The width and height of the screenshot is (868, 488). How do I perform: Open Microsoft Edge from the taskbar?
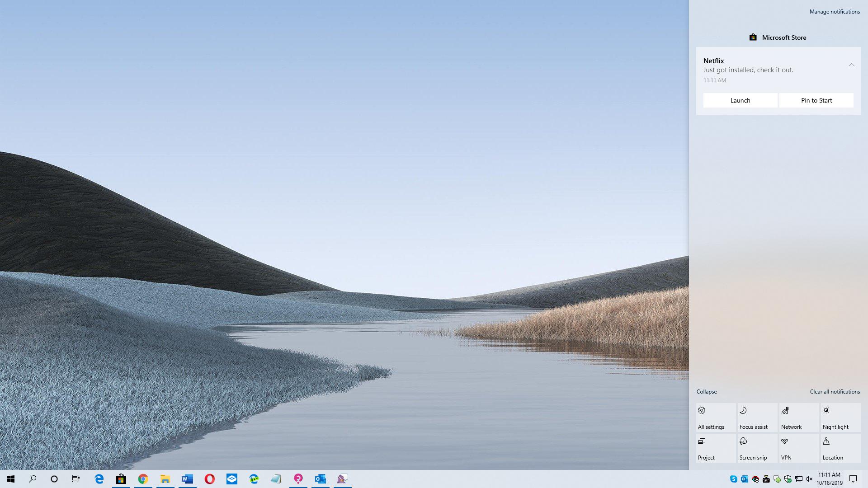(99, 479)
